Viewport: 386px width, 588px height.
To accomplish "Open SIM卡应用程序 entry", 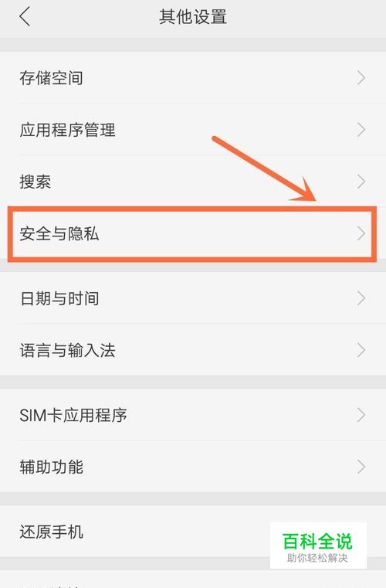I will pos(193,415).
